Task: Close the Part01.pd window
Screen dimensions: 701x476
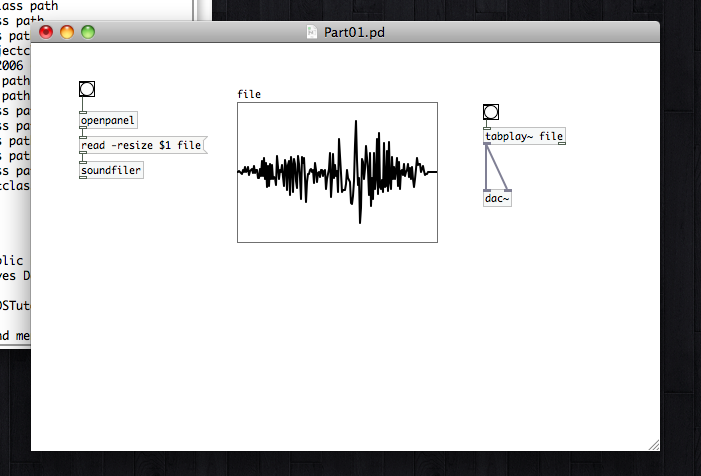Action: tap(46, 32)
